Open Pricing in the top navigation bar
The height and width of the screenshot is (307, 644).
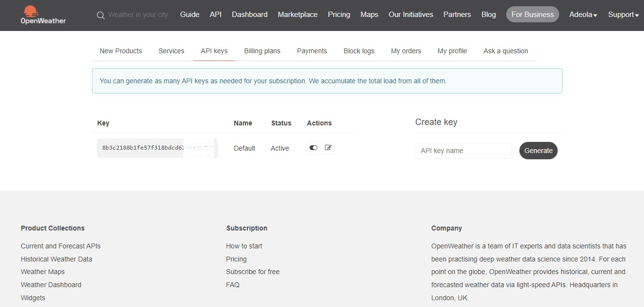click(x=339, y=15)
